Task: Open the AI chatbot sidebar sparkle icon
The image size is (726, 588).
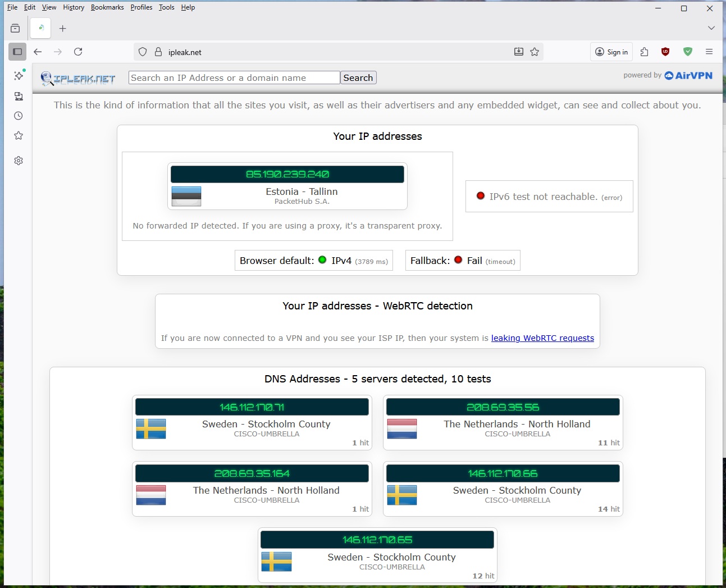Action: [x=19, y=75]
